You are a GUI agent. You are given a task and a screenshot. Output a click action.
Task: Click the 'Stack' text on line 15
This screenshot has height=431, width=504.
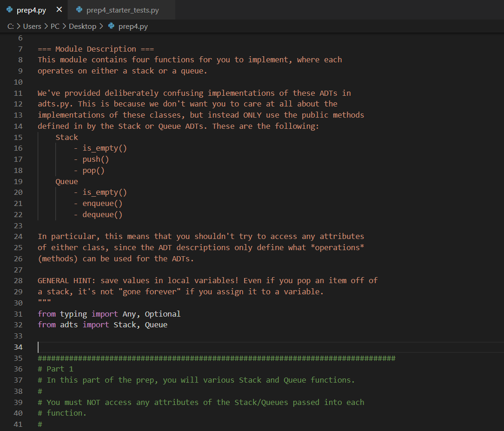pyautogui.click(x=66, y=138)
